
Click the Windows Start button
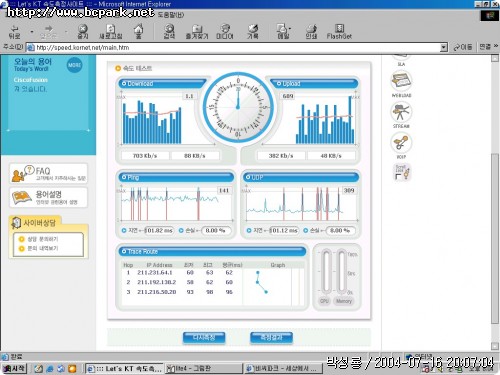pos(14,368)
